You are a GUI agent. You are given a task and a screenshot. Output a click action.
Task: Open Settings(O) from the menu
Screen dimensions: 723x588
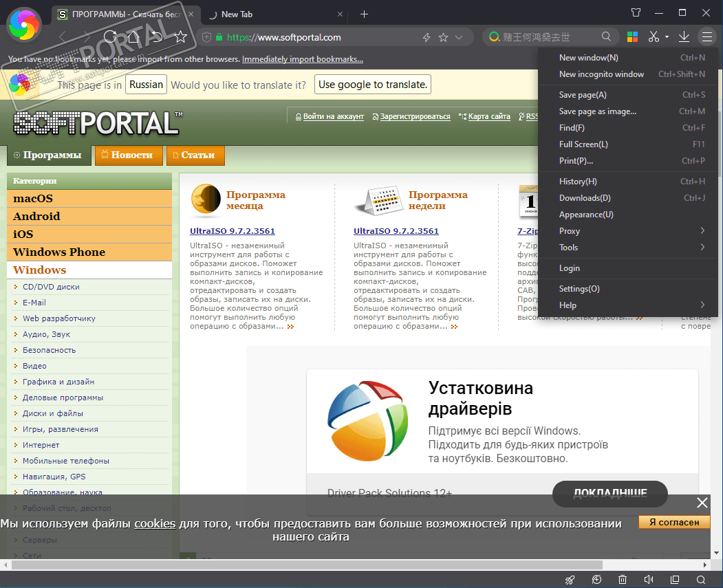[x=627, y=289]
